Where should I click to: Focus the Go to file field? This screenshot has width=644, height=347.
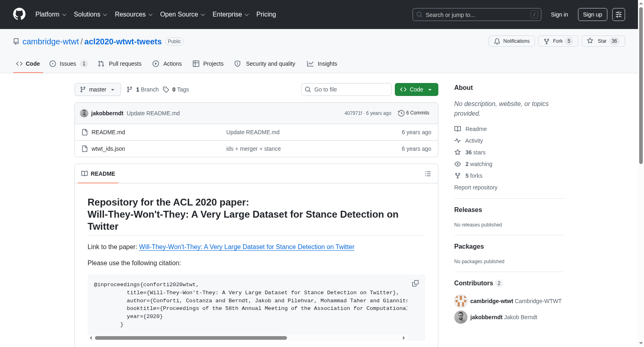coord(346,89)
